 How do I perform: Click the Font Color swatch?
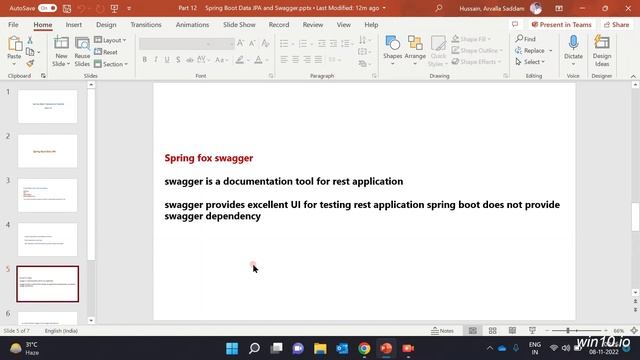pos(258,60)
